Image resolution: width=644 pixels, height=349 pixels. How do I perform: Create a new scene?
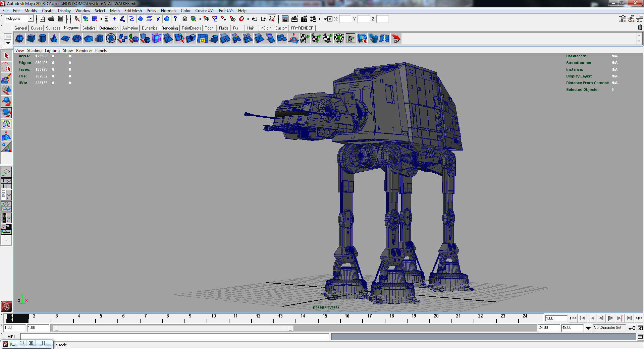[42, 19]
